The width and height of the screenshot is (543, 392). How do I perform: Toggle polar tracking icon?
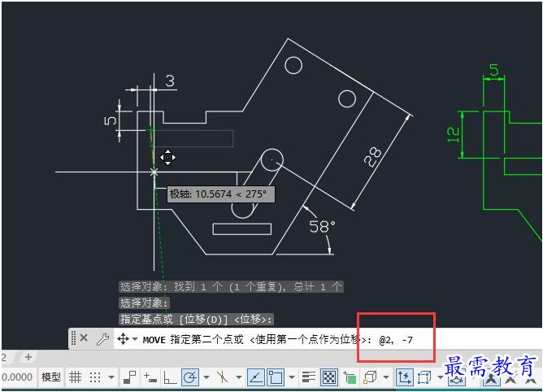189,377
